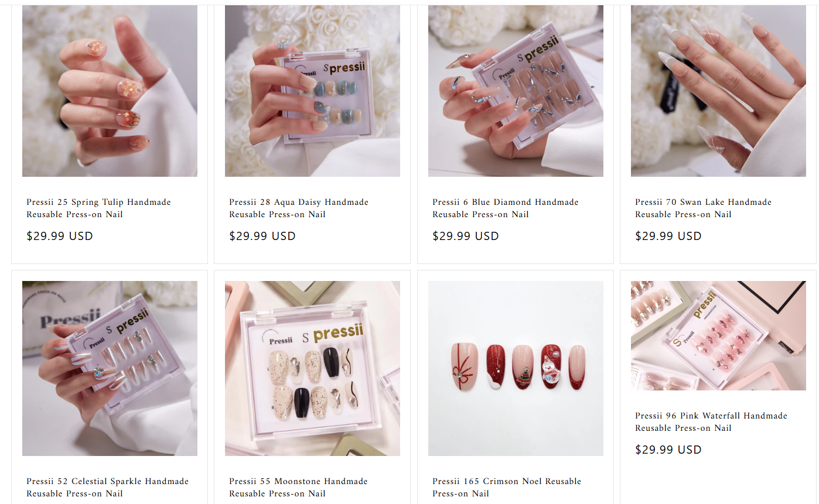Click Pressii 6 Blue Diamond title link

(506, 208)
